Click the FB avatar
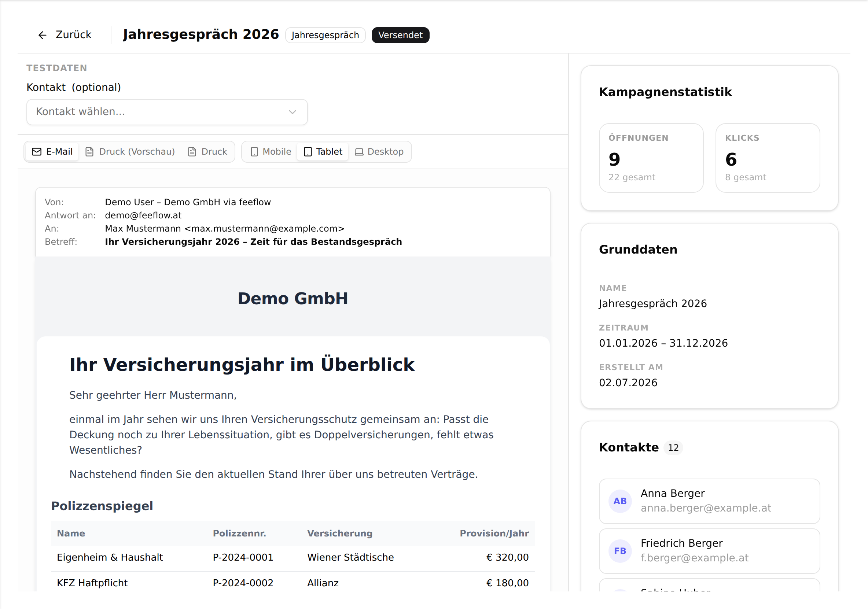868x609 pixels. coord(620,551)
